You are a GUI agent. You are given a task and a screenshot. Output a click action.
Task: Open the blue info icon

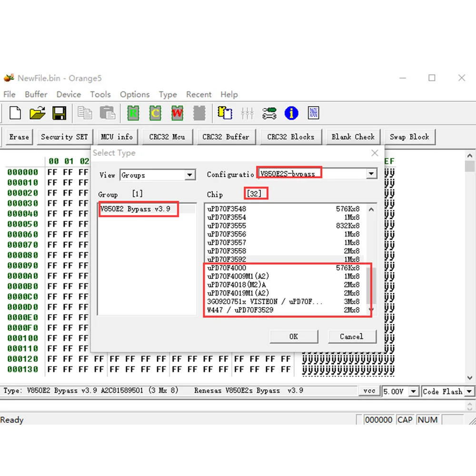pos(291,113)
